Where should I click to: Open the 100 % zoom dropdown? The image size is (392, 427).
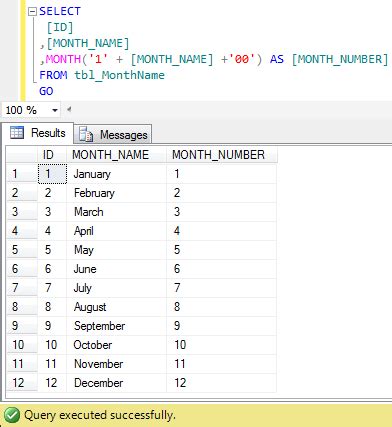point(55,110)
